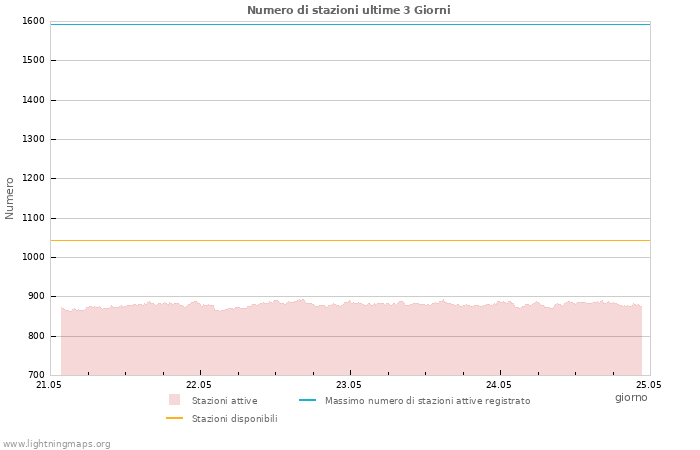Viewport: 700px width, 450px height.
Task: Click the pink active stations area in chart
Action: (x=351, y=344)
